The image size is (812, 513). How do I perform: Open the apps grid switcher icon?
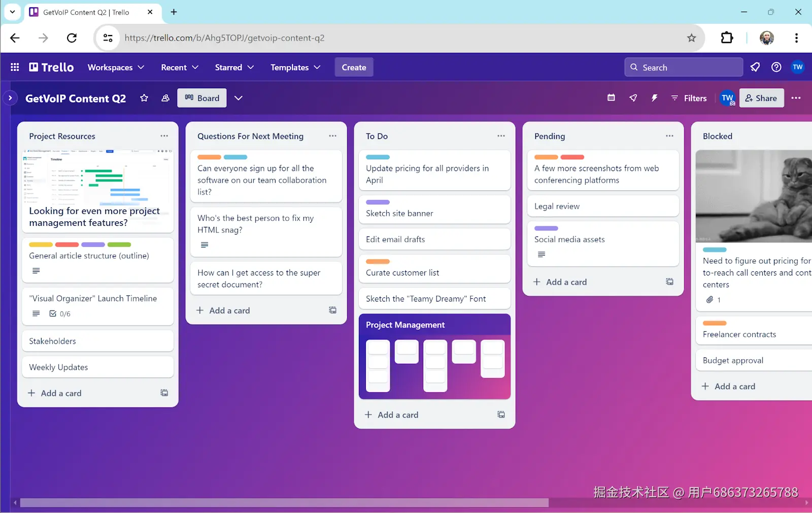click(x=15, y=67)
